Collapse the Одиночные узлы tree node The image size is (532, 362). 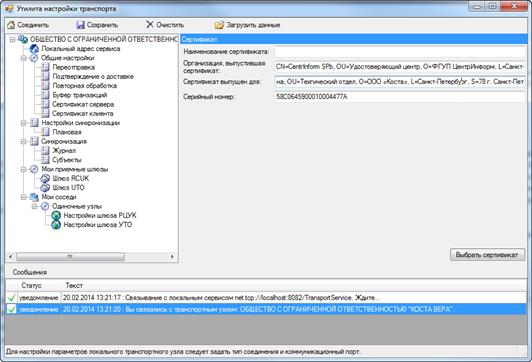click(34, 206)
